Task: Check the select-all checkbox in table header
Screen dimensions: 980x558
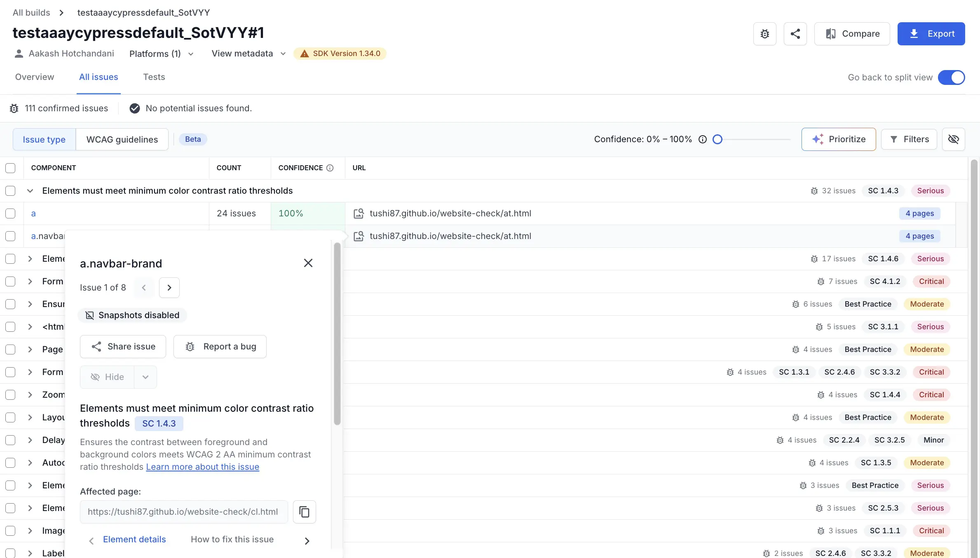Action: click(10, 168)
